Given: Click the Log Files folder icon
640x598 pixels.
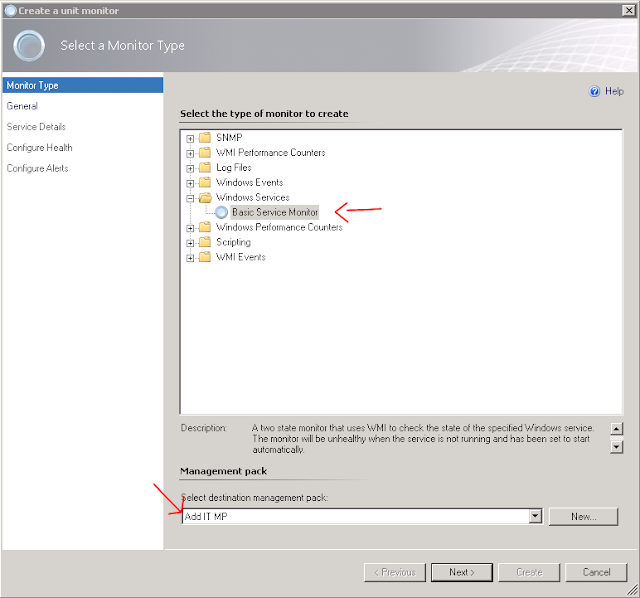Looking at the screenshot, I should (x=205, y=167).
